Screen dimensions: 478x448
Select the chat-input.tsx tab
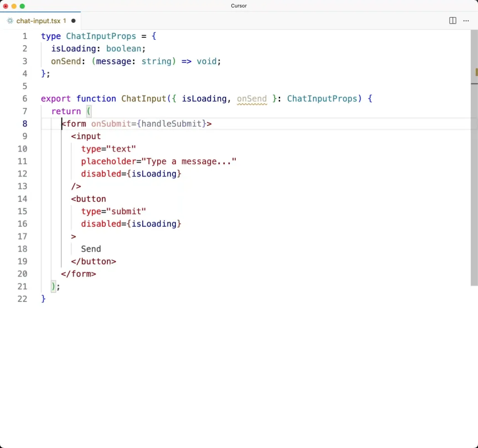(41, 21)
